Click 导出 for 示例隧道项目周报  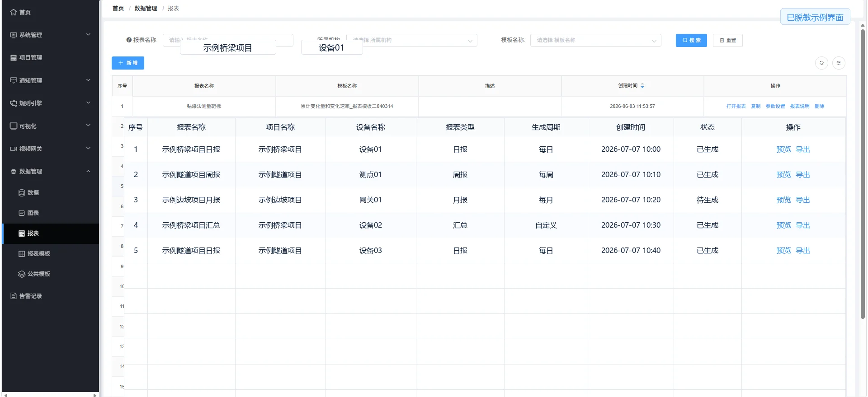coord(803,174)
